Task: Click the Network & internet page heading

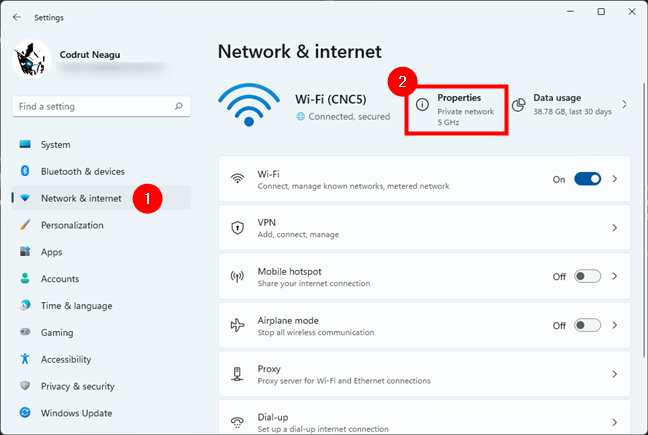Action: click(300, 52)
